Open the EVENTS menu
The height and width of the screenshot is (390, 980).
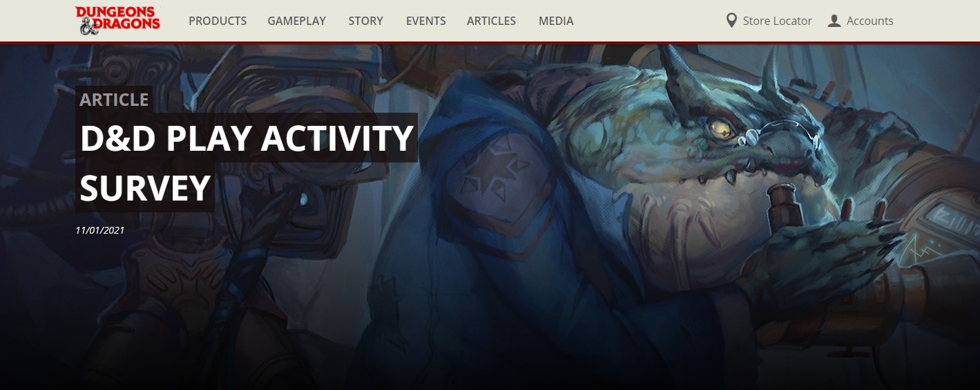tap(426, 21)
